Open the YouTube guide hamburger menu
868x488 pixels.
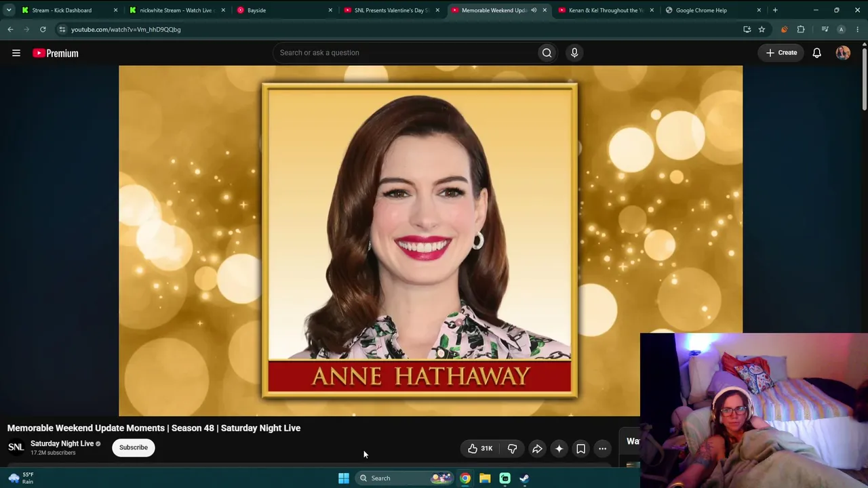pos(16,53)
